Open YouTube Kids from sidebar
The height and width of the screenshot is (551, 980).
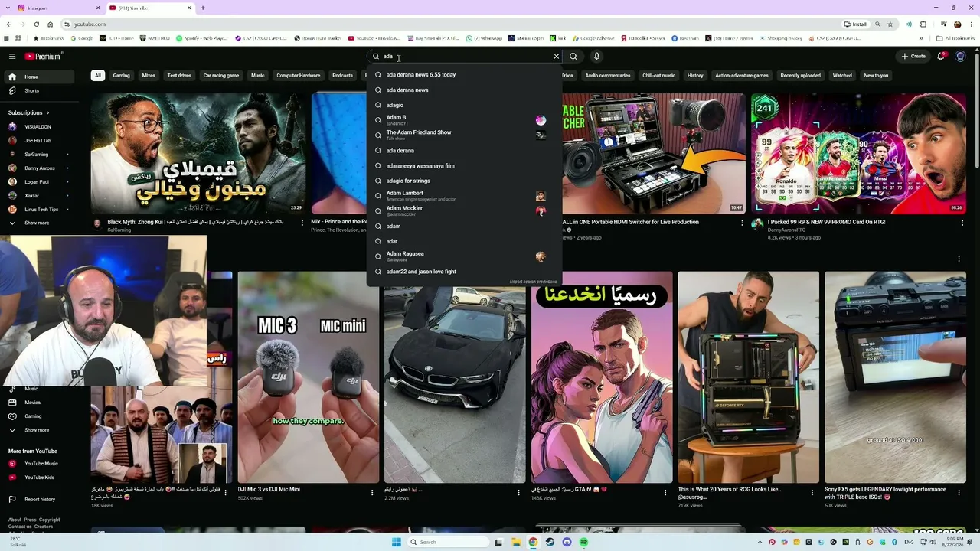click(38, 478)
